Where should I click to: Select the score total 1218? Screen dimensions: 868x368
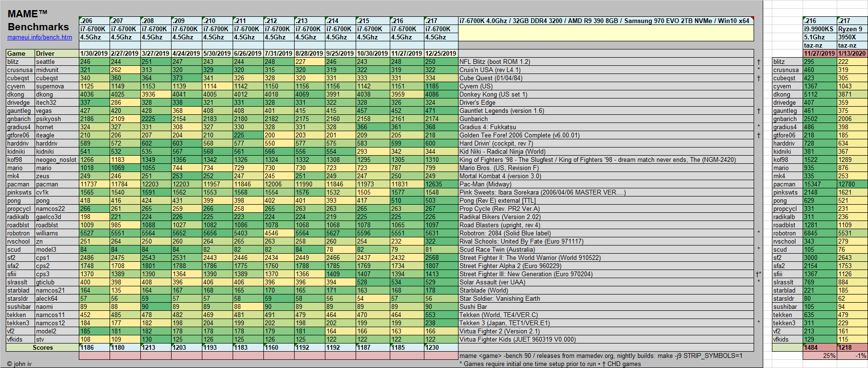[852, 347]
